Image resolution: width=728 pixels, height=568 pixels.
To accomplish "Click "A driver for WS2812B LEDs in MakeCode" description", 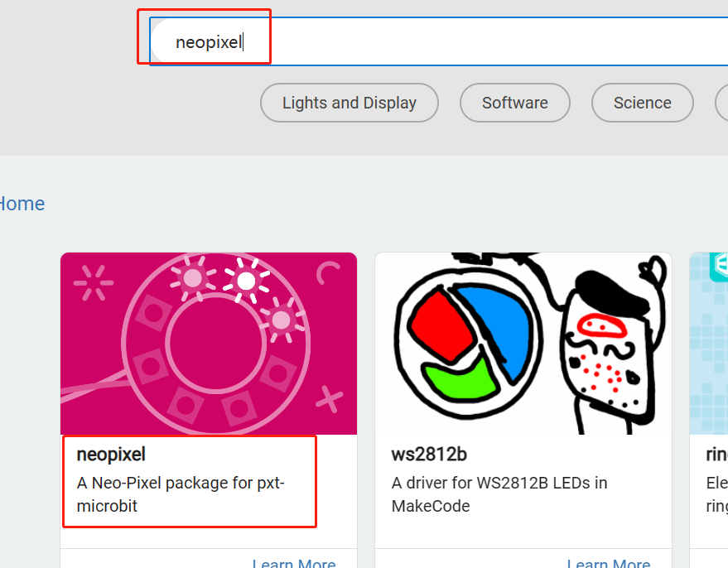I will (x=499, y=494).
